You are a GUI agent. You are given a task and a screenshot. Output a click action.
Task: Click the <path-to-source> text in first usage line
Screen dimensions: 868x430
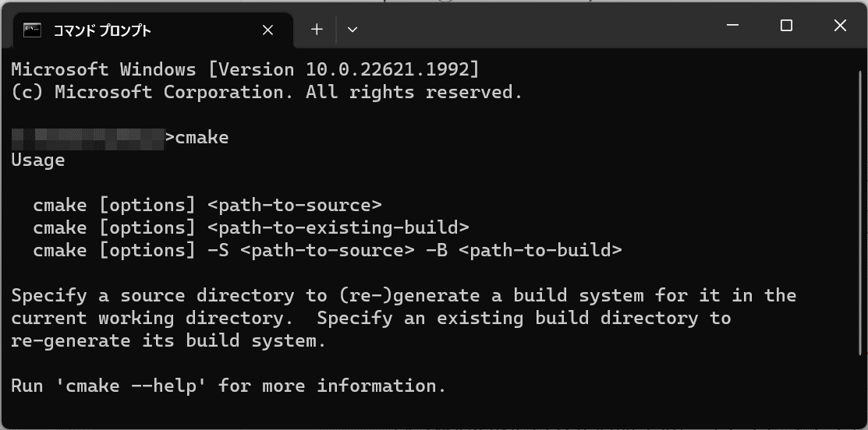pyautogui.click(x=295, y=206)
